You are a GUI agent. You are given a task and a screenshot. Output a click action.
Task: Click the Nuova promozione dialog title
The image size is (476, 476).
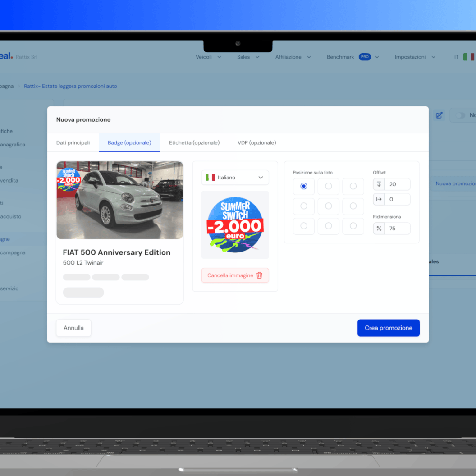pyautogui.click(x=83, y=119)
